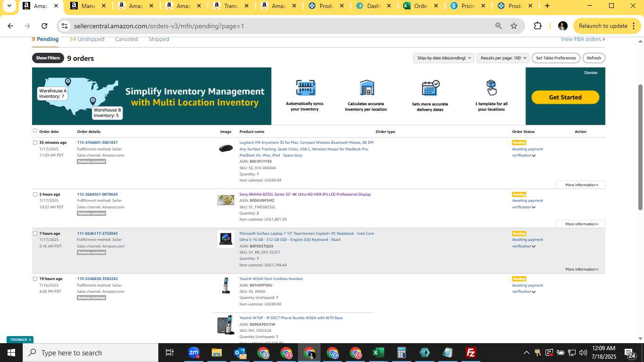Open View FBA orders link

point(583,39)
